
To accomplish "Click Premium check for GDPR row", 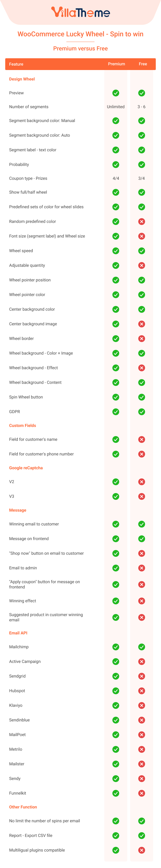I will click(116, 412).
